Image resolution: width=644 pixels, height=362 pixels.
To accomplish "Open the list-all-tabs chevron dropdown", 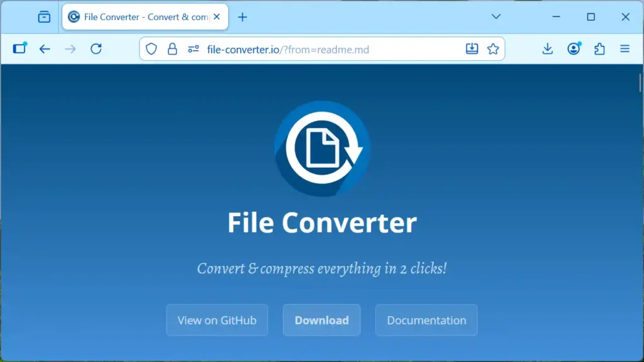I will (496, 17).
